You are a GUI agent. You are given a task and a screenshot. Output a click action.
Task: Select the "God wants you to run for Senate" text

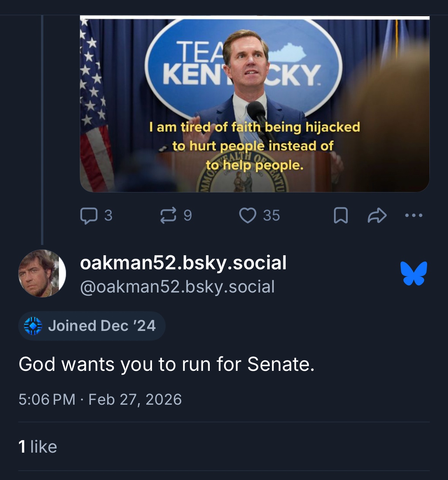click(x=166, y=364)
